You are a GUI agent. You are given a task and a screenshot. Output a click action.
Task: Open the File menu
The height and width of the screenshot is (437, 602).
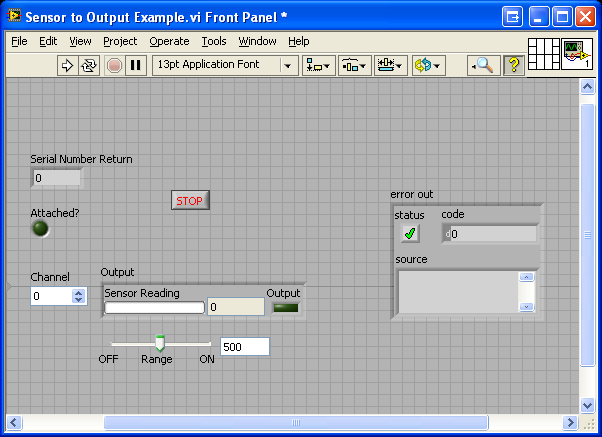tap(19, 41)
